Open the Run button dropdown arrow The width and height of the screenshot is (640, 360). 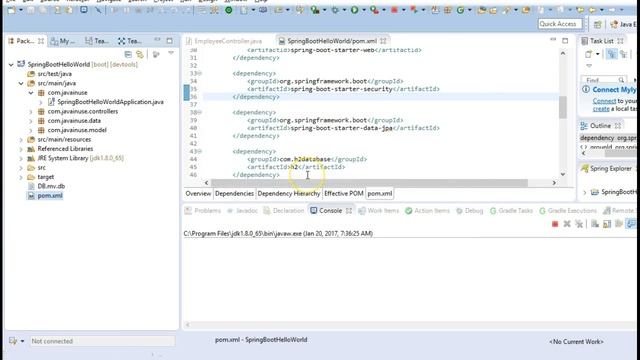click(x=363, y=10)
